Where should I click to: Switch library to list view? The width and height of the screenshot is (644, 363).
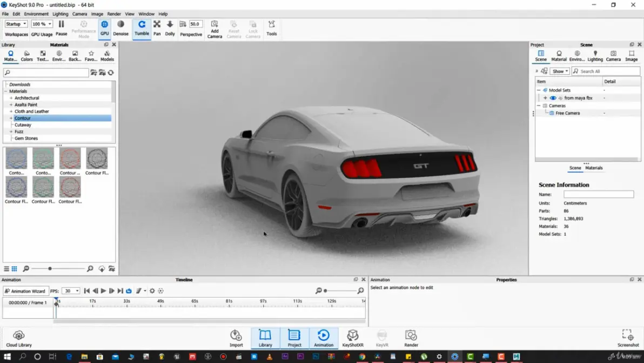tap(6, 269)
